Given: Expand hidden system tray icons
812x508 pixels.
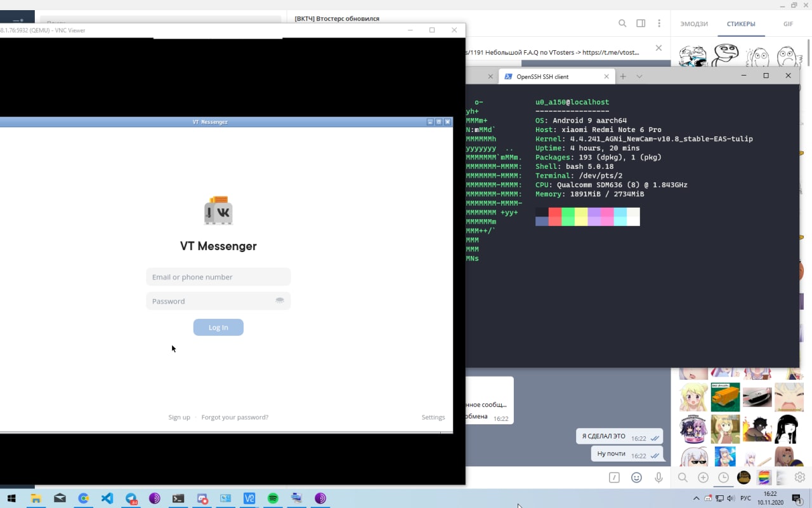Looking at the screenshot, I should pos(696,498).
